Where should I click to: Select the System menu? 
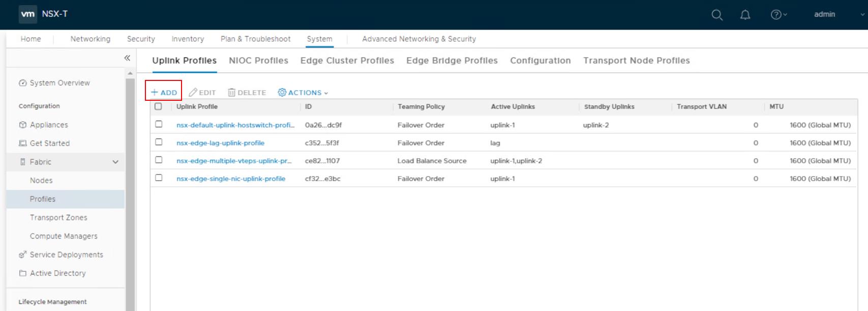click(319, 39)
